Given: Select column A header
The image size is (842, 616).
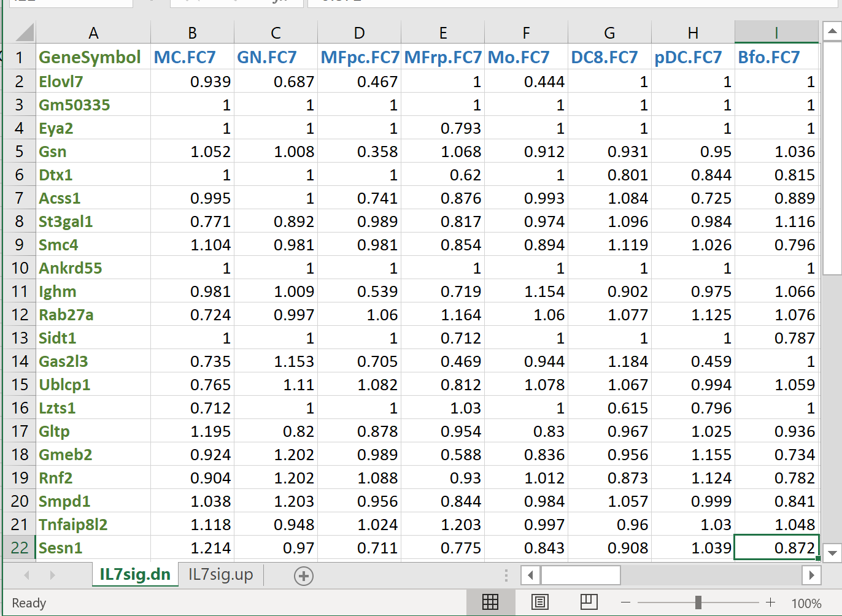Looking at the screenshot, I should [x=93, y=33].
